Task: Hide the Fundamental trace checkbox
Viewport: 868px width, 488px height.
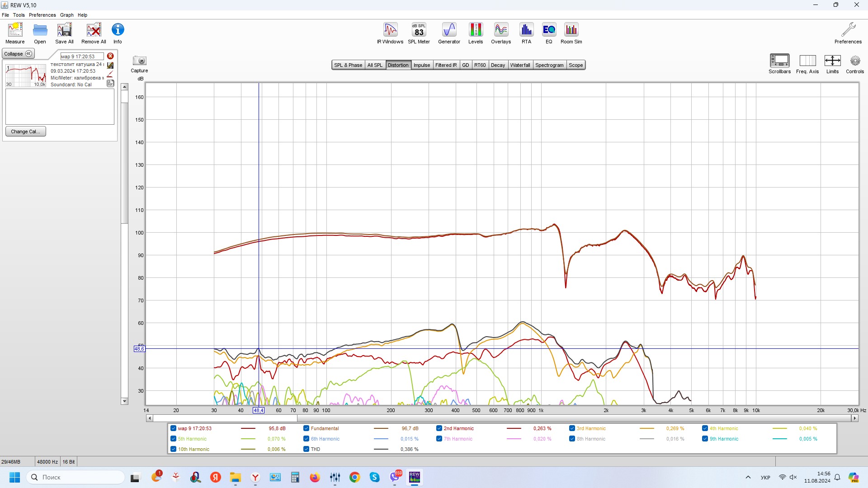Action: coord(306,428)
